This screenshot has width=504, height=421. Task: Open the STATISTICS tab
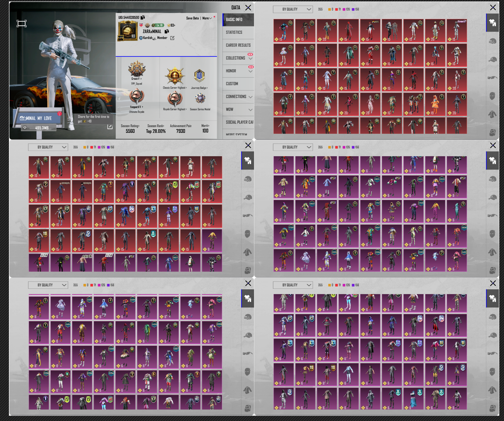238,32
